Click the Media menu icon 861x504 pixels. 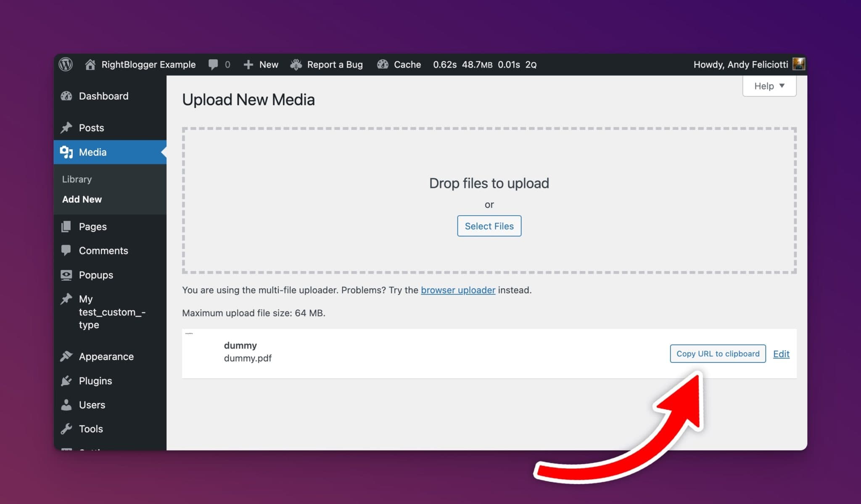pos(66,152)
